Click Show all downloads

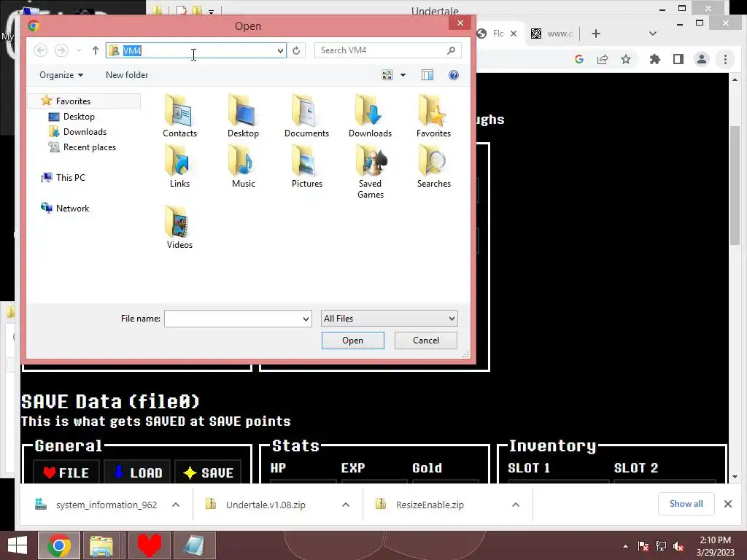pyautogui.click(x=686, y=504)
